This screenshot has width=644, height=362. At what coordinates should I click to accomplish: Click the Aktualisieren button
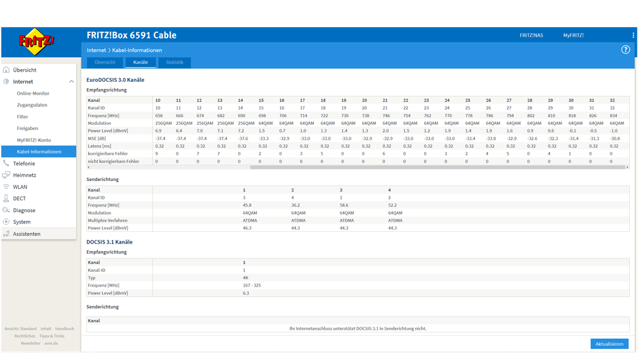click(x=609, y=344)
